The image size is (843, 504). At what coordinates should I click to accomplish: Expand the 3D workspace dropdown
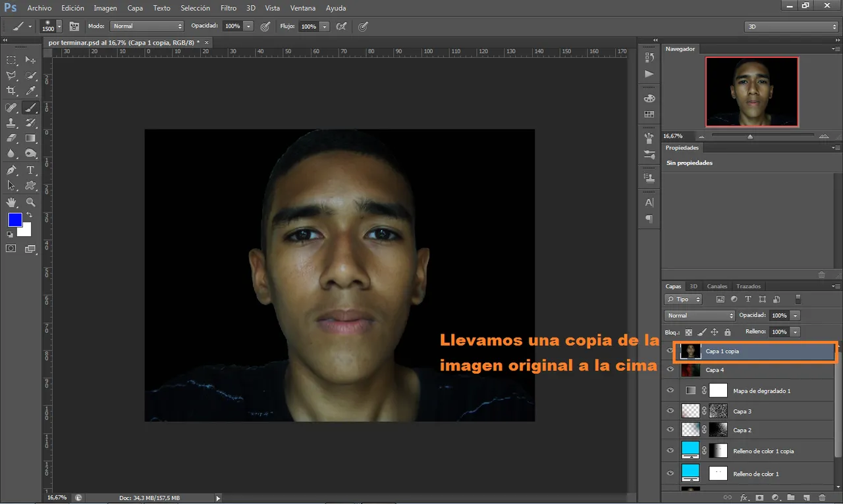pos(792,27)
